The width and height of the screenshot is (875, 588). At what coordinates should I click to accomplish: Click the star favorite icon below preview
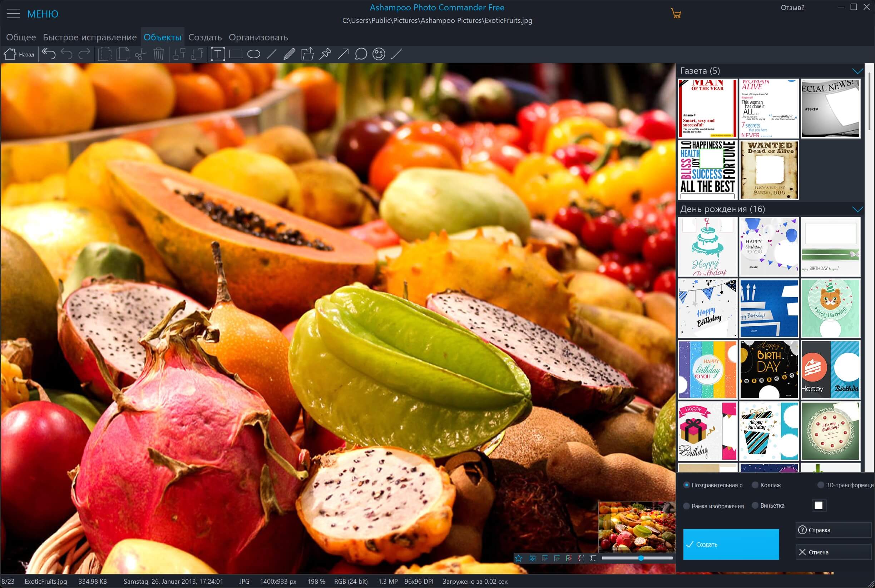[519, 558]
